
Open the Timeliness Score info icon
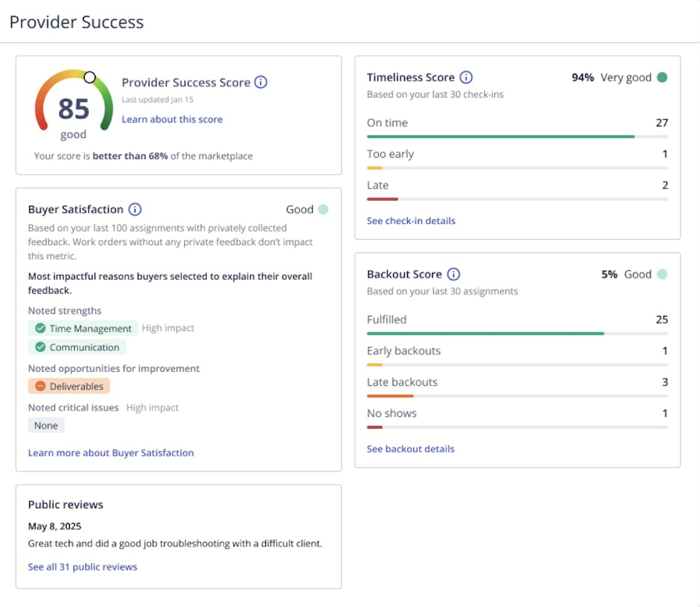click(x=466, y=78)
